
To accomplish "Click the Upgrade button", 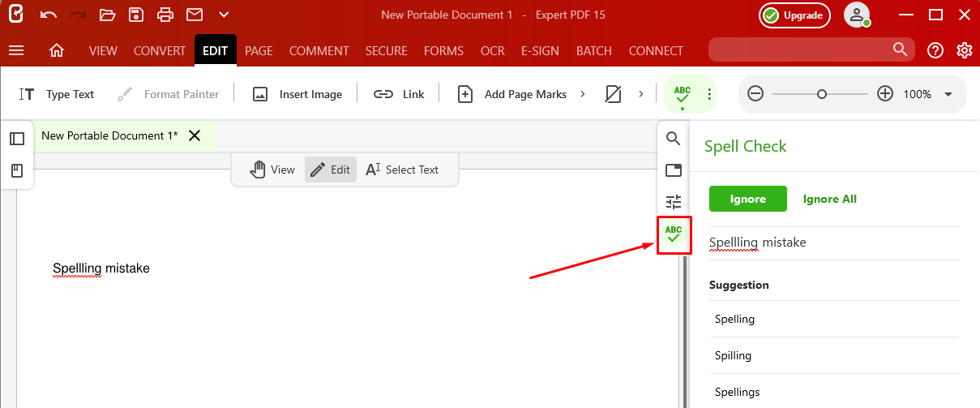I will [795, 15].
